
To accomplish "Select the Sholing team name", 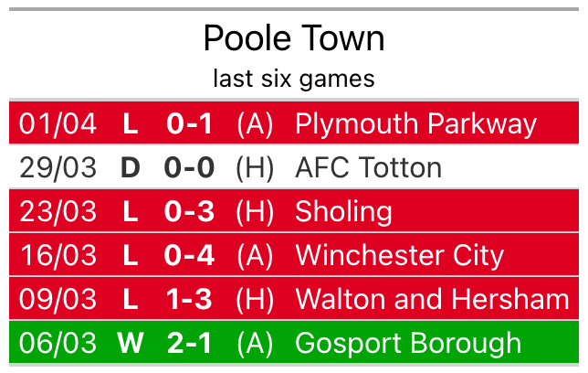I will pos(343,211).
